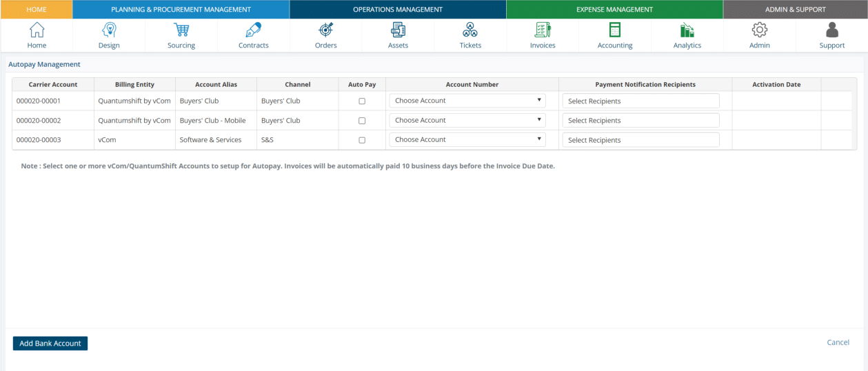Click the Add Bank Account button
The width and height of the screenshot is (868, 371).
(x=50, y=343)
